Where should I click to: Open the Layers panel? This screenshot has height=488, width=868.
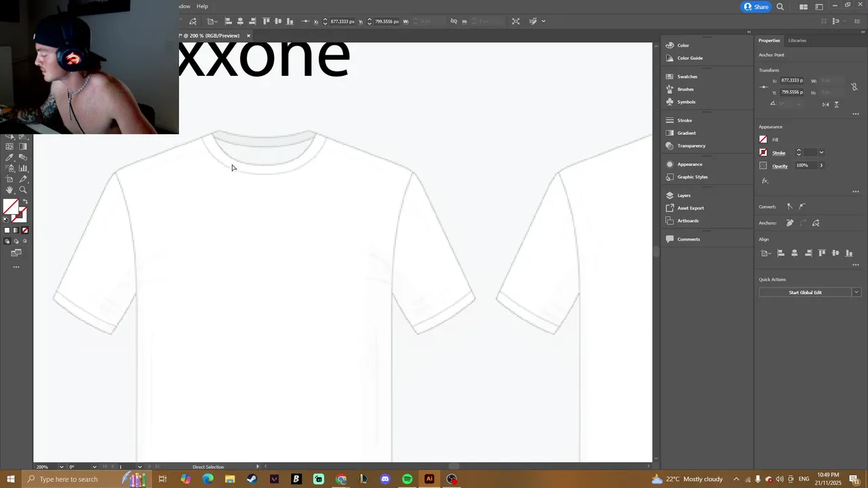[684, 195]
